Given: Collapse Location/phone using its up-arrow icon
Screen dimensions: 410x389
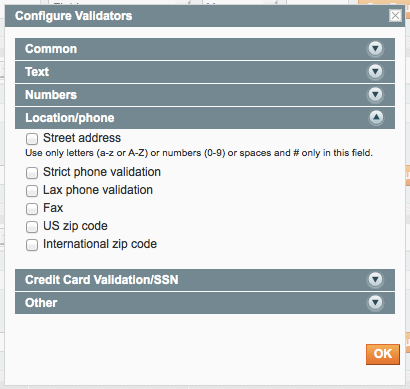Looking at the screenshot, I should 376,117.
